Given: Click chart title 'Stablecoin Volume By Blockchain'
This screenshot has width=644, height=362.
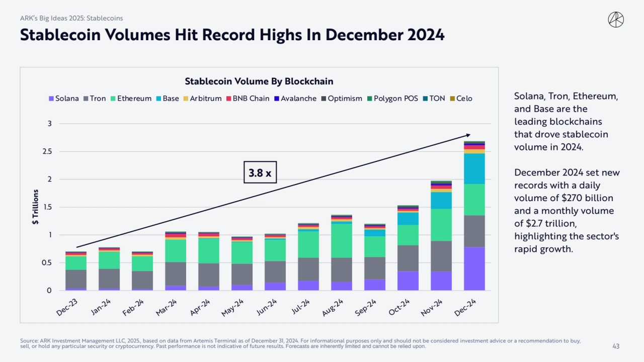Looking at the screenshot, I should pyautogui.click(x=259, y=81).
